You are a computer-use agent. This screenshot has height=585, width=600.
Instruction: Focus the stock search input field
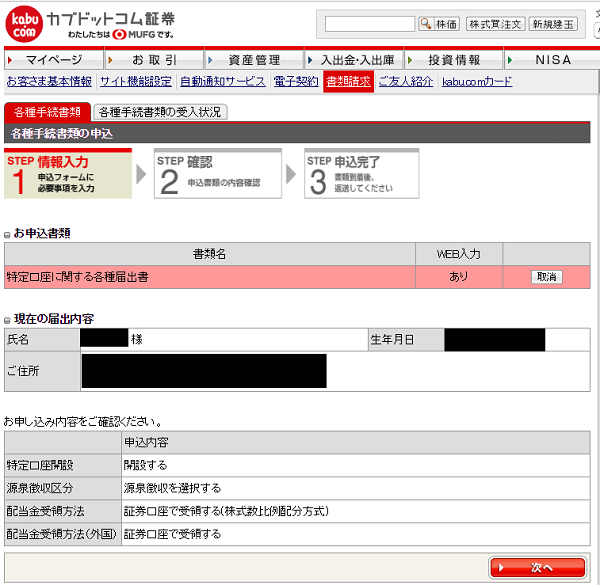(370, 24)
